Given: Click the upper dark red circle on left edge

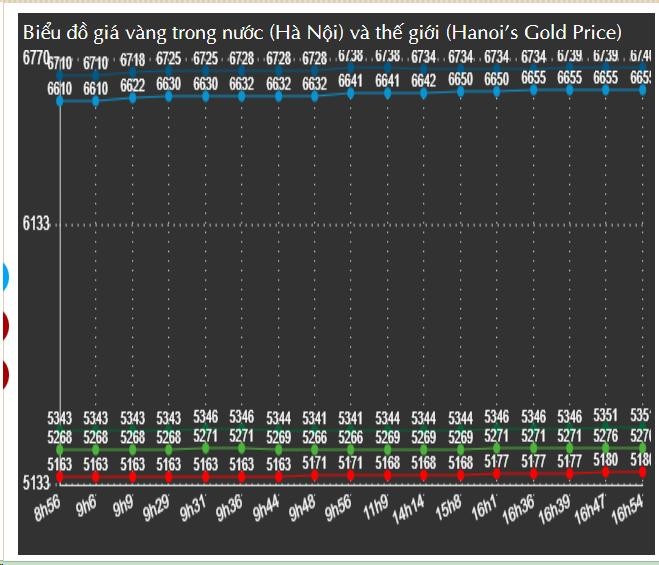Looking at the screenshot, I should pyautogui.click(x=4, y=325).
